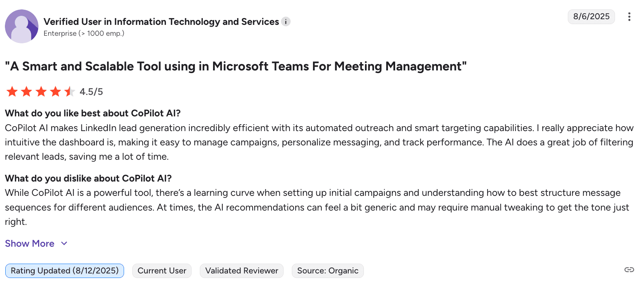Expand the review with the Show More chevron
Image resolution: width=644 pixels, height=287 pixels.
[x=64, y=244]
